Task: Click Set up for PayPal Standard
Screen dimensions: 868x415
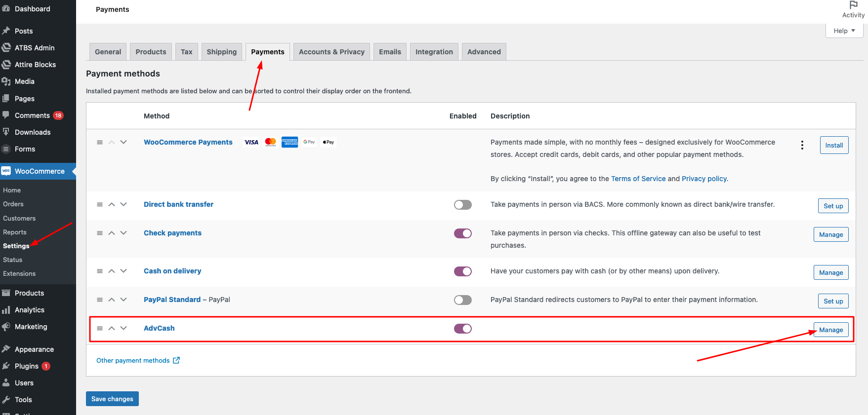Action: [x=833, y=301]
